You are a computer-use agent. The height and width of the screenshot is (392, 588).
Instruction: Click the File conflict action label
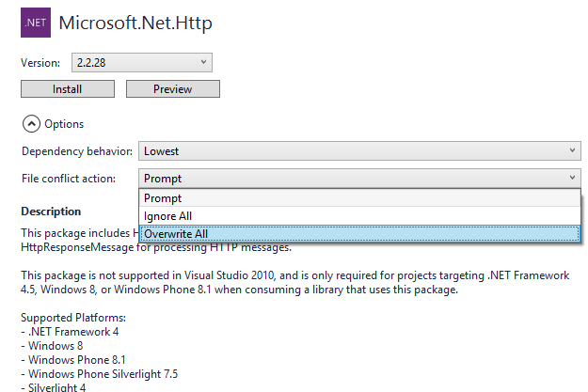click(69, 178)
